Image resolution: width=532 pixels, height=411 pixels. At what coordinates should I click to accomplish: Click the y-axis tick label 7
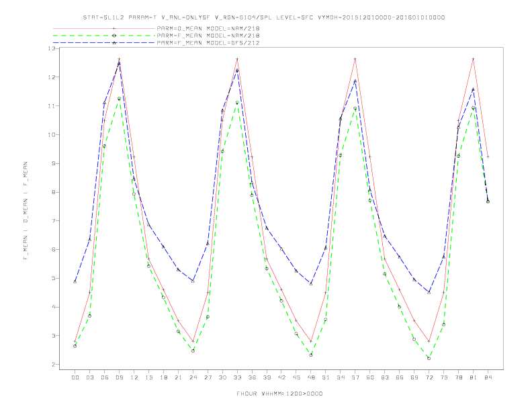coord(53,221)
